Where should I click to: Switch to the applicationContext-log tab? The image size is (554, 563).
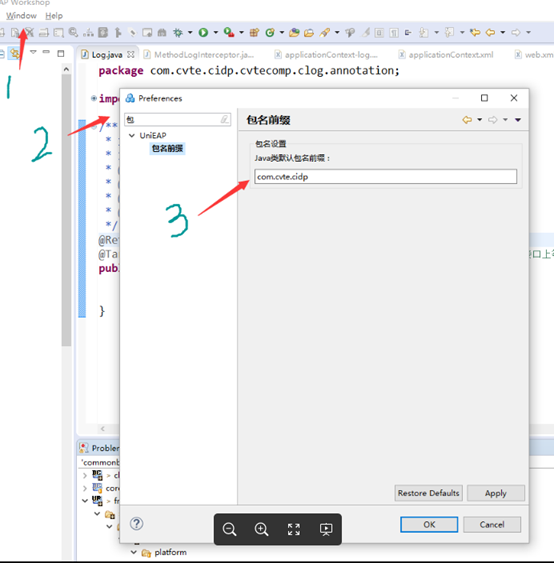pos(326,55)
